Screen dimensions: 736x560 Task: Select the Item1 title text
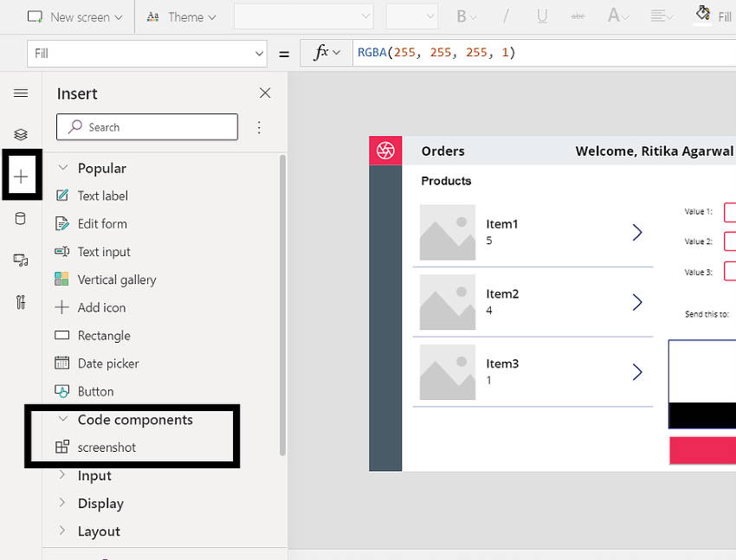click(x=501, y=224)
